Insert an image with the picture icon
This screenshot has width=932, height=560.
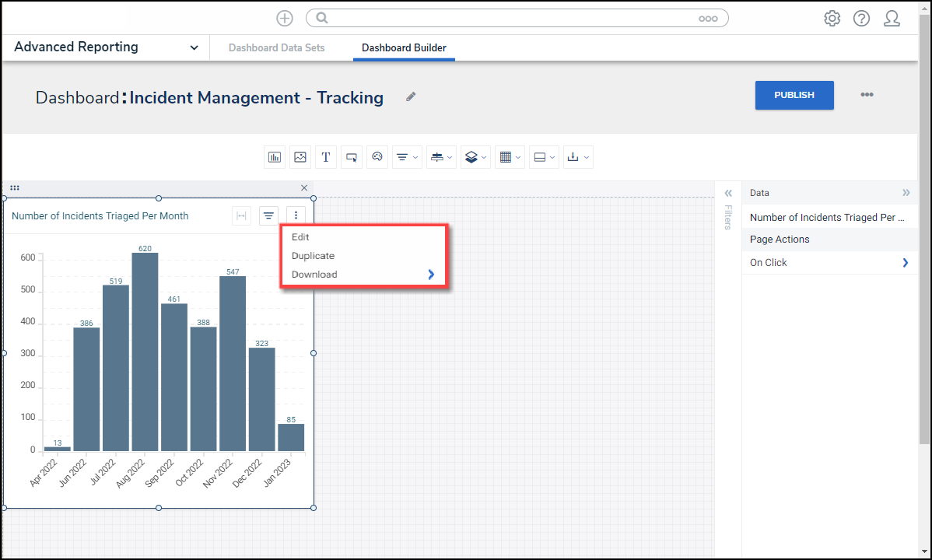[x=300, y=157]
